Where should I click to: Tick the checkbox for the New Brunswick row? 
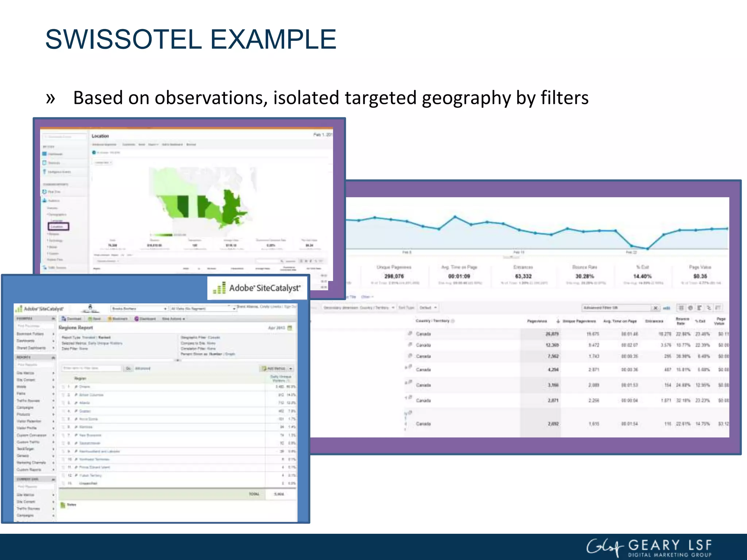click(x=63, y=435)
